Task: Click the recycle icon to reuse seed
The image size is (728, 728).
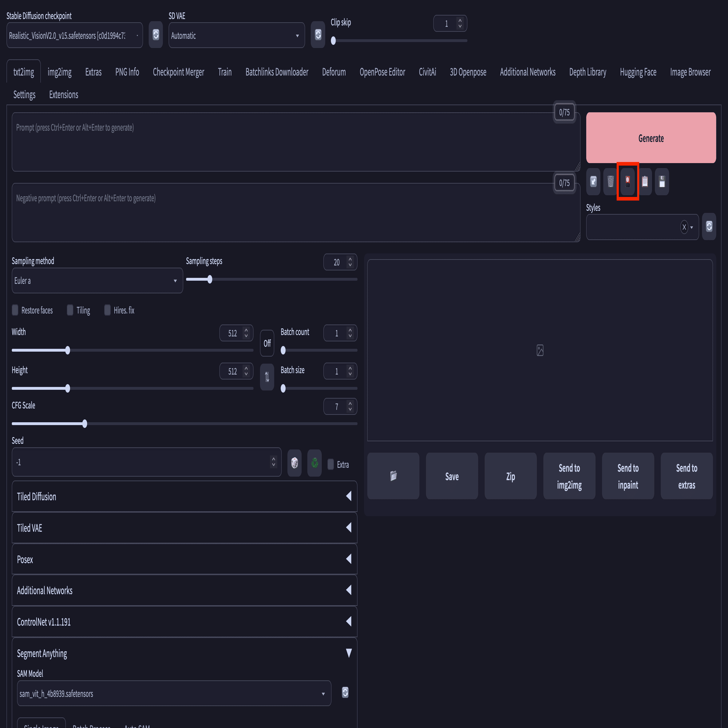Action: pos(314,462)
